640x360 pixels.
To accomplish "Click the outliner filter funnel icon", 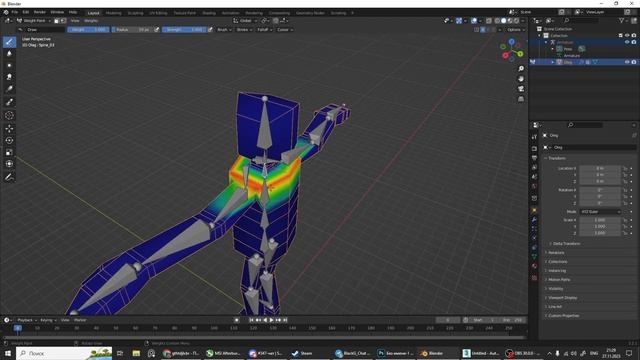I will coord(622,20).
